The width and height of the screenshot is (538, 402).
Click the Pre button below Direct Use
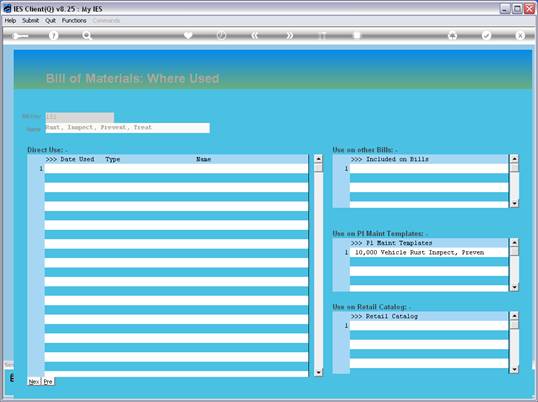point(48,381)
